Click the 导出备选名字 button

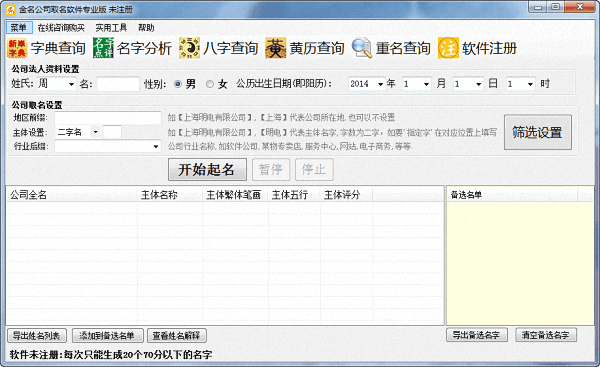[x=476, y=335]
